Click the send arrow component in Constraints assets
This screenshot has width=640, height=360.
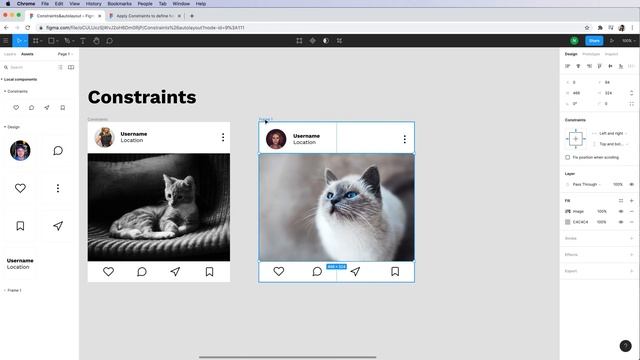pyautogui.click(x=47, y=108)
